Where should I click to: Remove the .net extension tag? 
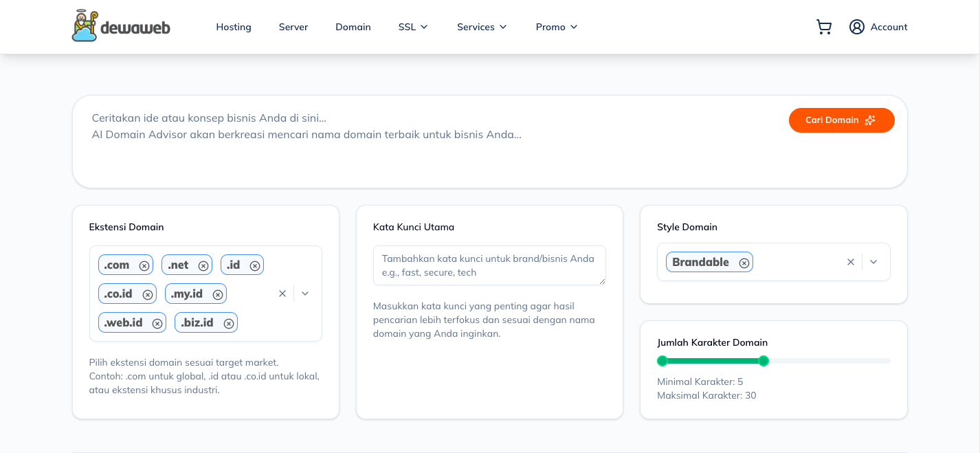coord(203,265)
